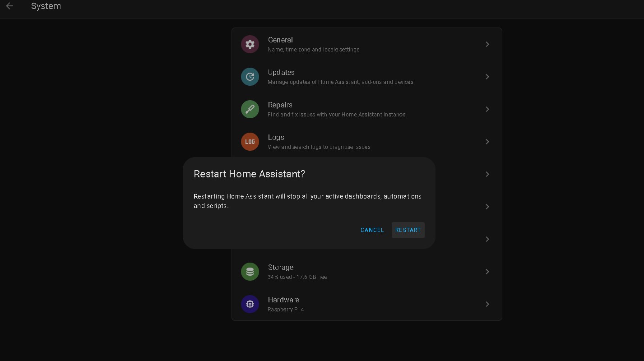This screenshot has width=644, height=361.
Task: Click the back arrow next to System
Action: (9, 6)
